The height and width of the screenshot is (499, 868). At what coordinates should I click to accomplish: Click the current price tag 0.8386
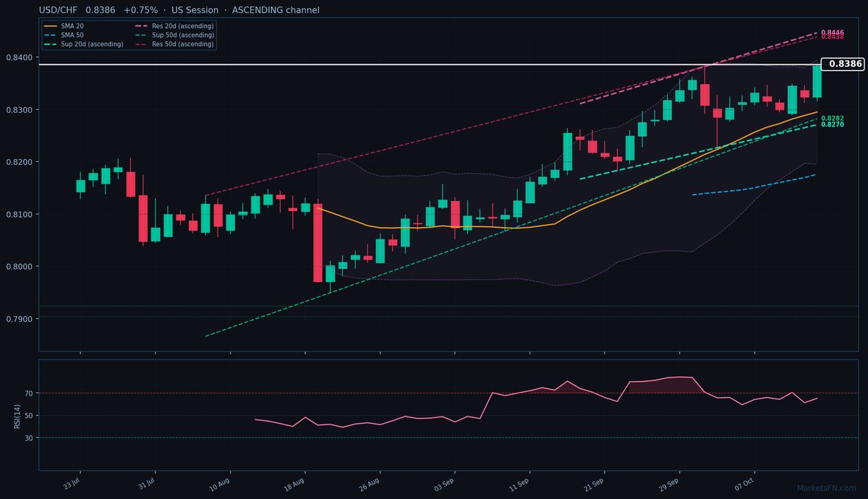843,64
